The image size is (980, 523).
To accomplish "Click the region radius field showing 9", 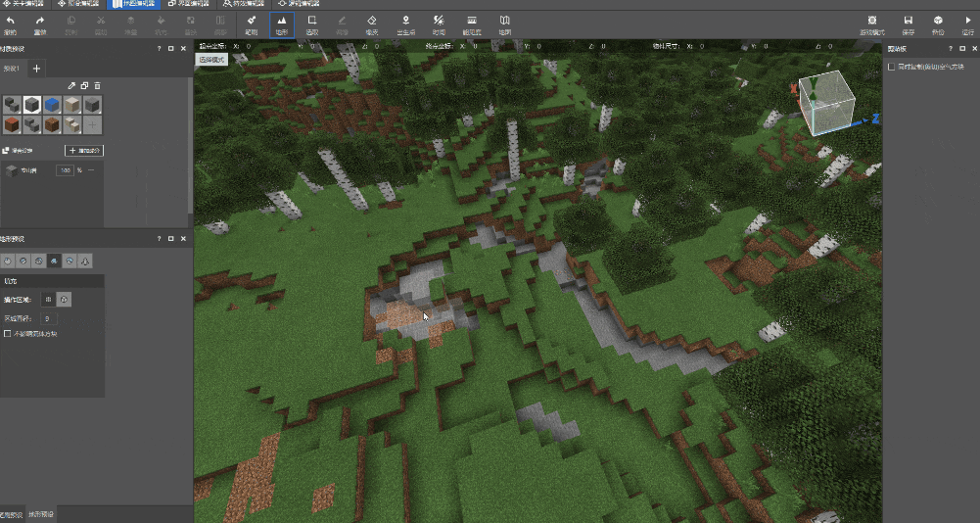I will coord(49,318).
